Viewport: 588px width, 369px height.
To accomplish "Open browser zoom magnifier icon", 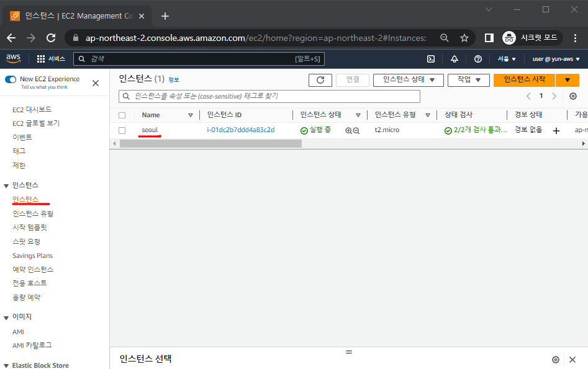I will [x=445, y=38].
